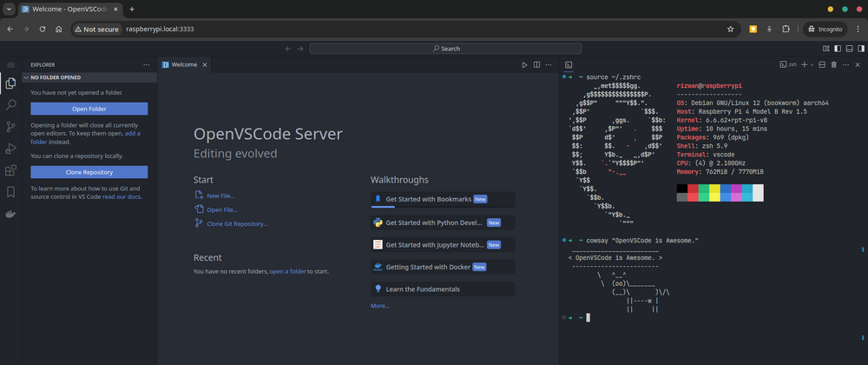The height and width of the screenshot is (365, 868).
Task: Open Explorer's more actions ellipsis menu
Action: pos(146,65)
